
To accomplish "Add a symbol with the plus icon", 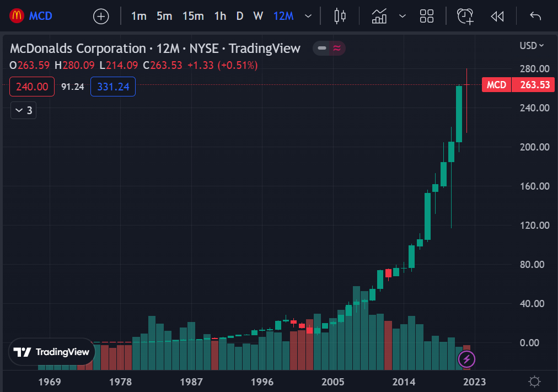I will point(101,17).
